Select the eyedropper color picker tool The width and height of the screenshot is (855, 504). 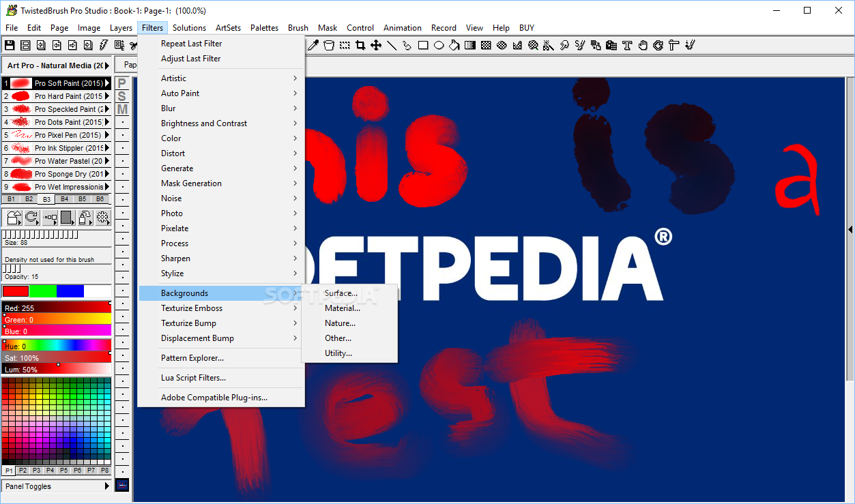[x=313, y=45]
